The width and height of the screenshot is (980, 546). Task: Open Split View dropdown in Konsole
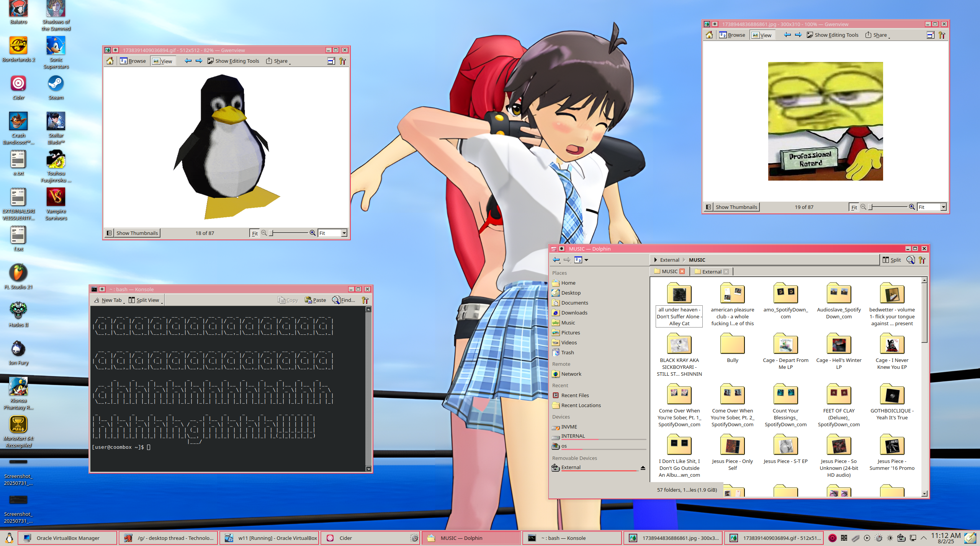click(146, 300)
